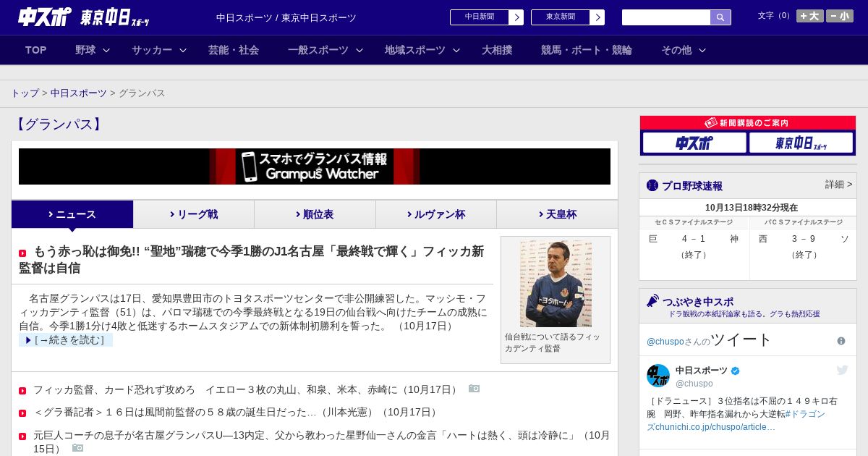Click the 中日スポーツ breadcrumb link
The image size is (868, 456).
(x=79, y=93)
